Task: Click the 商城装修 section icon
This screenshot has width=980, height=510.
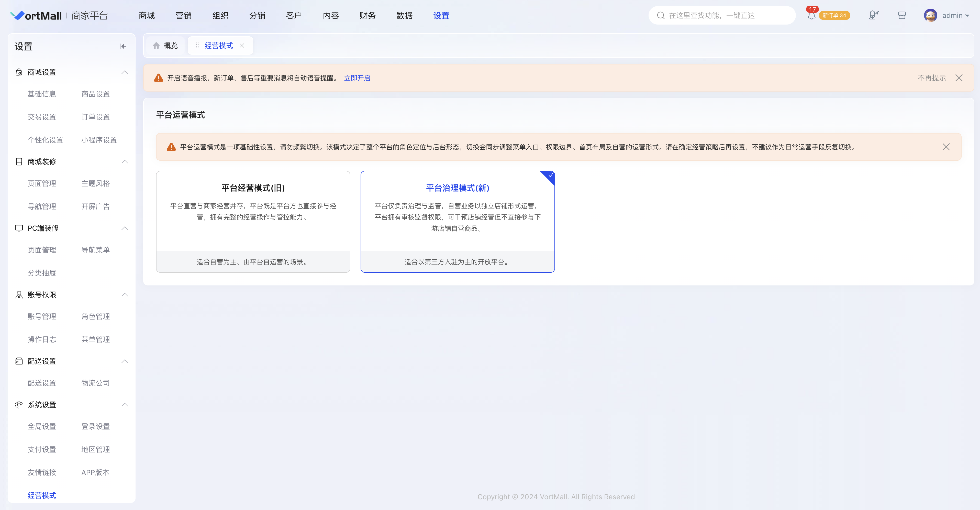Action: [19, 162]
